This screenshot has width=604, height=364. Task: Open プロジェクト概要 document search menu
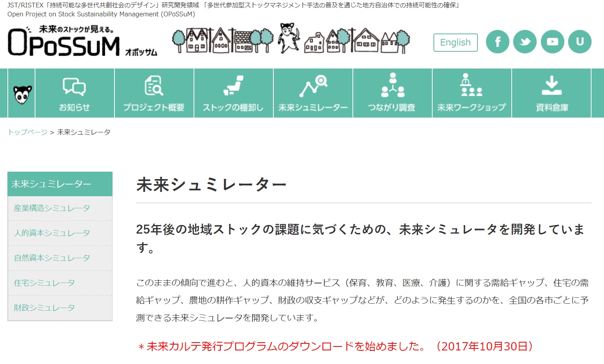(154, 93)
